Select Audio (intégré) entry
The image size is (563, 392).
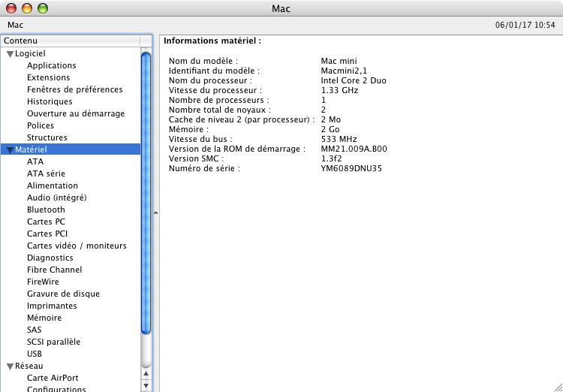click(x=57, y=198)
